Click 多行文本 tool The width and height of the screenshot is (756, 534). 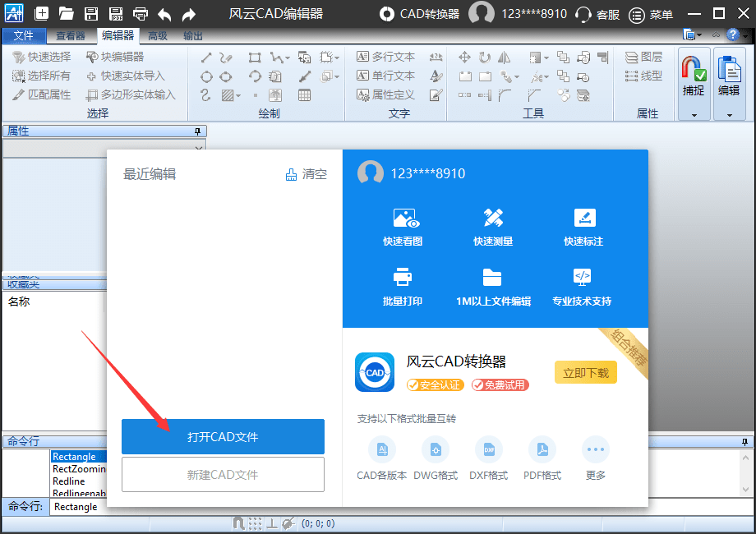coord(385,57)
